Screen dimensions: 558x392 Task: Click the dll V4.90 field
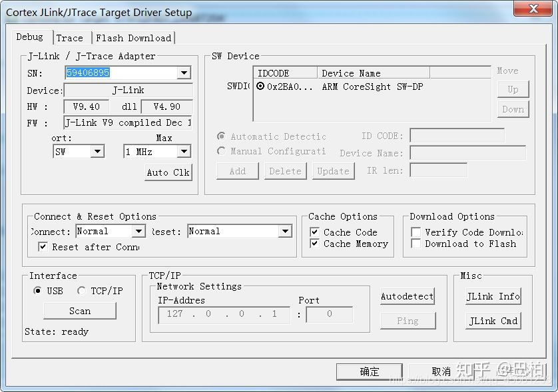167,106
